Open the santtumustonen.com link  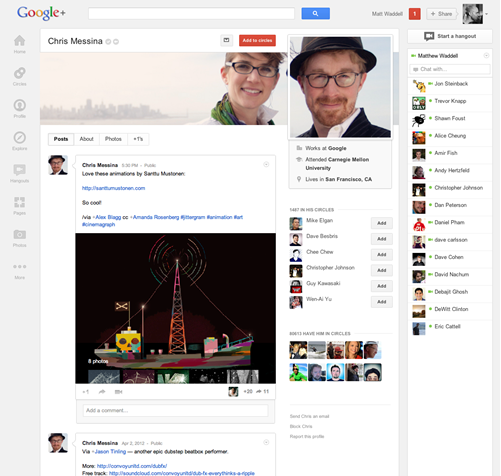[x=113, y=188]
